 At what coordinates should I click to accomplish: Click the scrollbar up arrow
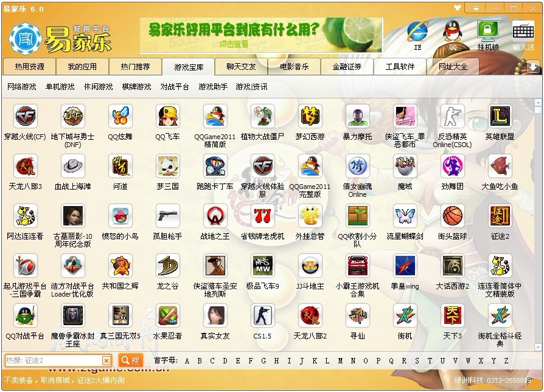(538, 103)
